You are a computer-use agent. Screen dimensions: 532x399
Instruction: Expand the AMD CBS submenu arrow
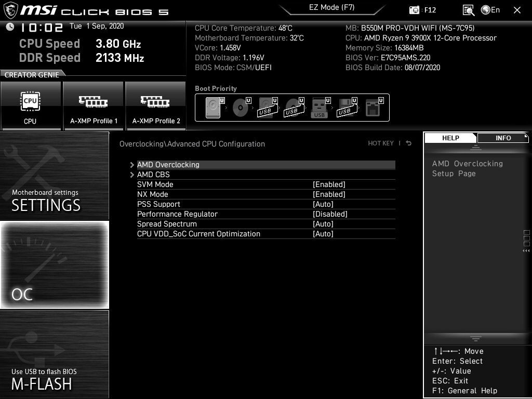[x=132, y=175]
